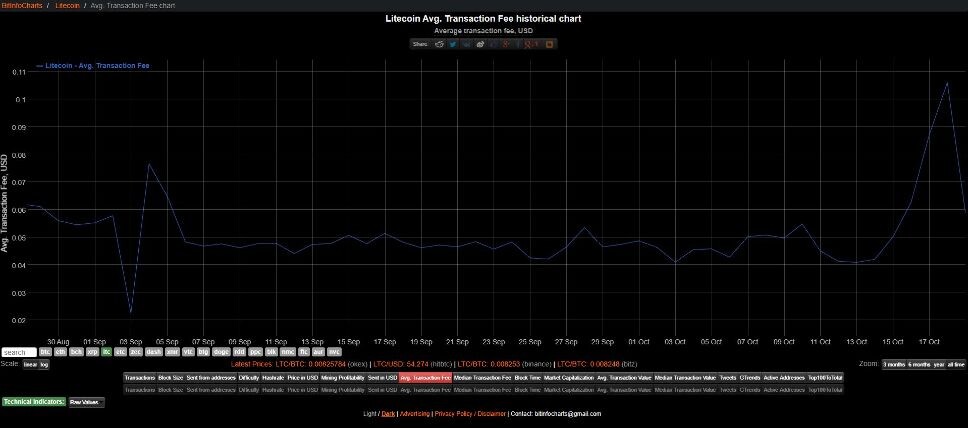968x428 pixels.
Task: Zoom chart to all time
Action: click(956, 364)
